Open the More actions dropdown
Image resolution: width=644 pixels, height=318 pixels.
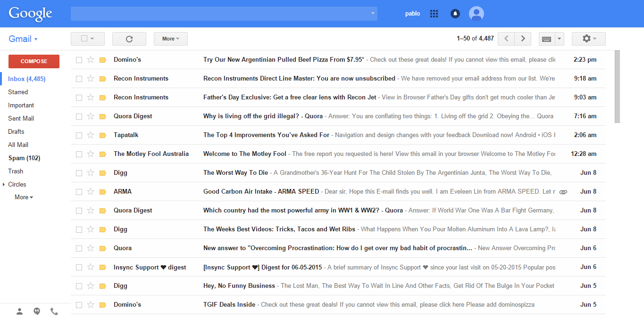[x=170, y=39]
